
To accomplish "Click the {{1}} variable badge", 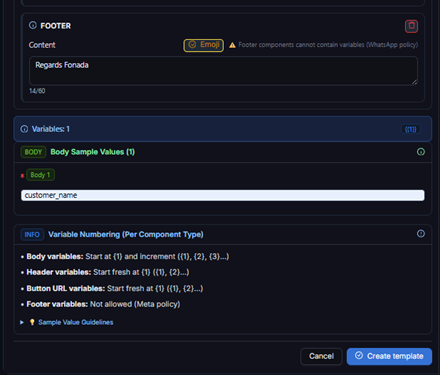I will (410, 129).
